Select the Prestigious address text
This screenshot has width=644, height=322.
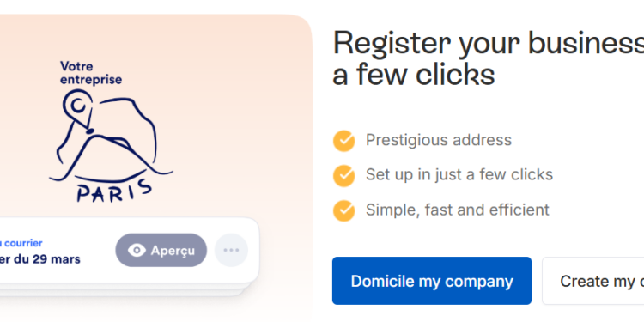point(439,140)
